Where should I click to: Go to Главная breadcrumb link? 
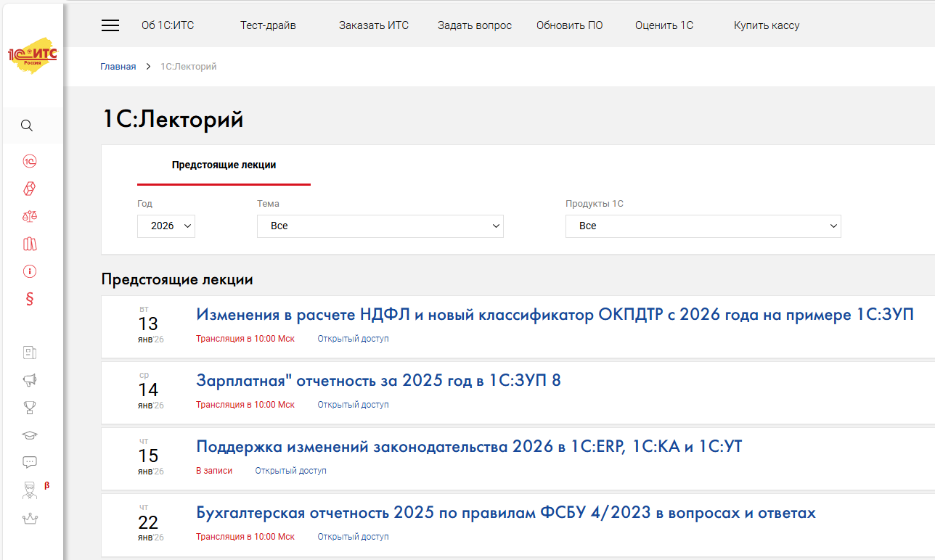point(118,67)
